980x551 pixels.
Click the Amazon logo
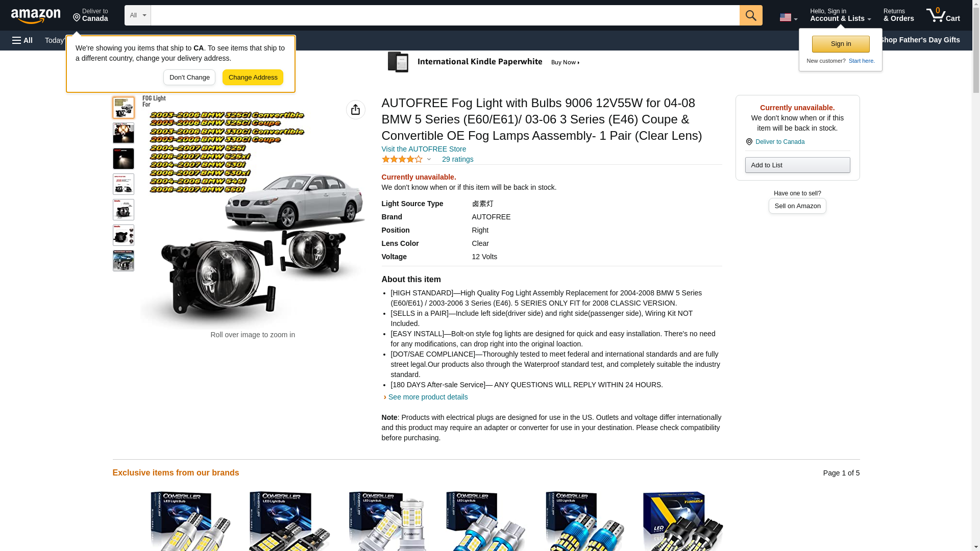(x=36, y=16)
